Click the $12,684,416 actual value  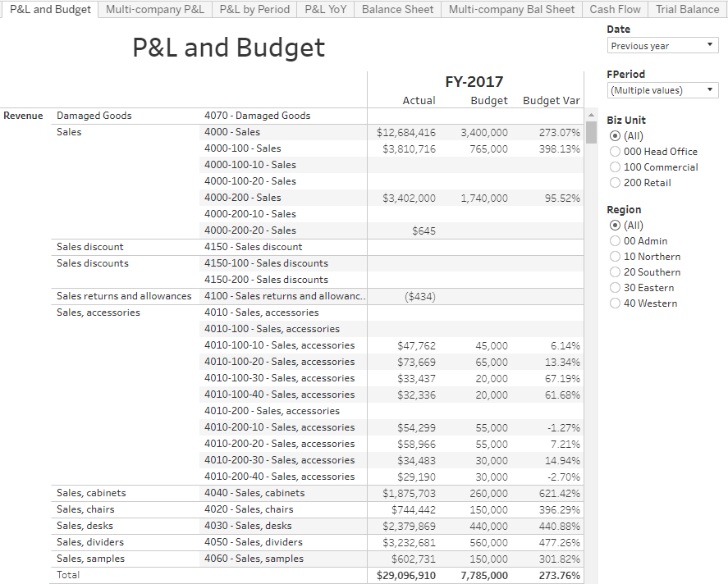pyautogui.click(x=406, y=133)
